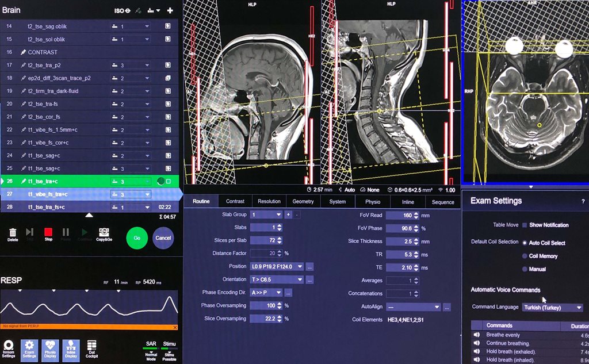
Task: Open the Physio Display panel
Action: (50, 347)
